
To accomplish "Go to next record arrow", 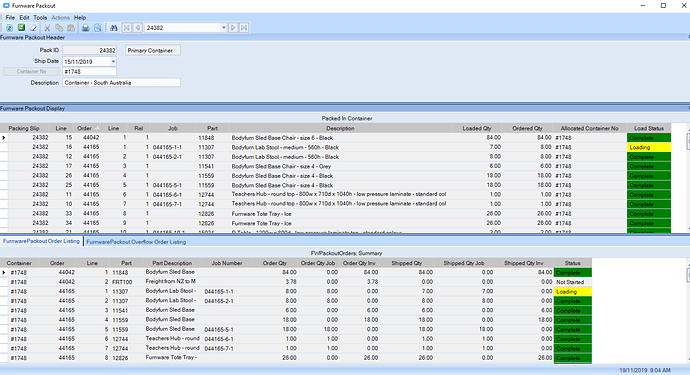I will 233,28.
